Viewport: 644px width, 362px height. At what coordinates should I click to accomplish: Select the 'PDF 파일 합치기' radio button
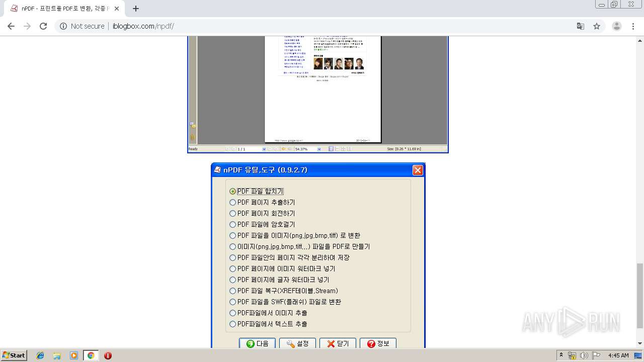[232, 192]
